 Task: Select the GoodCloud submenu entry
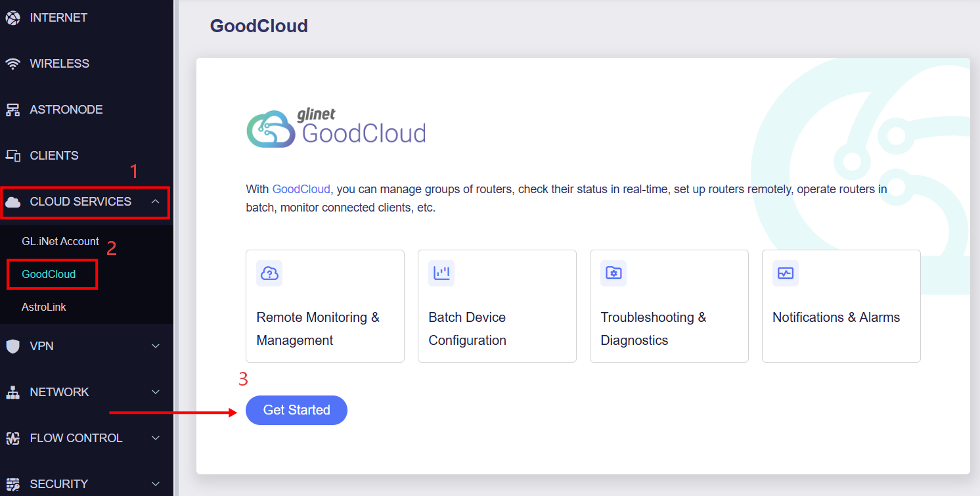click(x=49, y=274)
